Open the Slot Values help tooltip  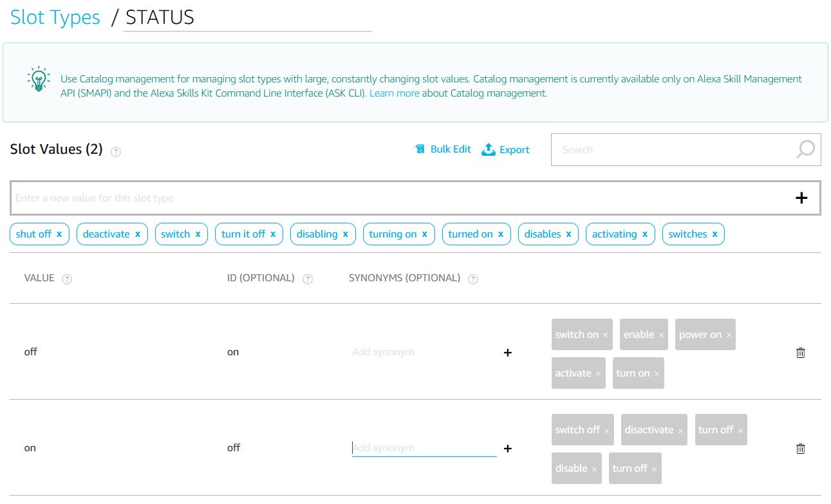(117, 152)
